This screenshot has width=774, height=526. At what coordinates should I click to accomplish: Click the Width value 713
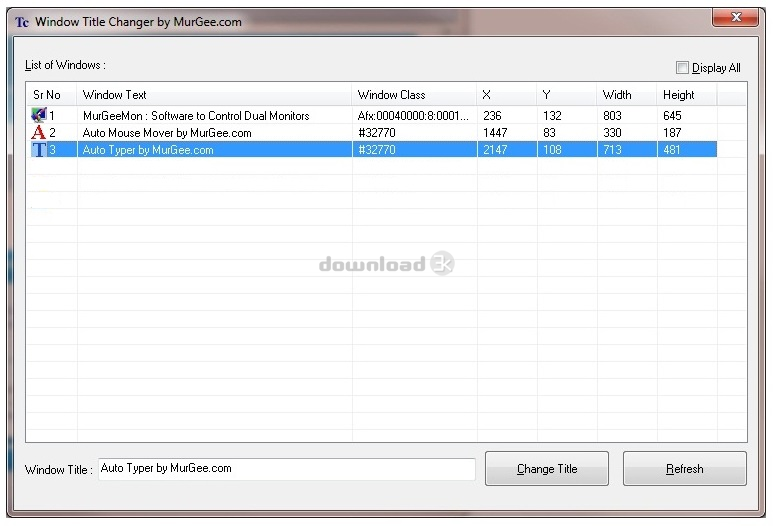612,150
